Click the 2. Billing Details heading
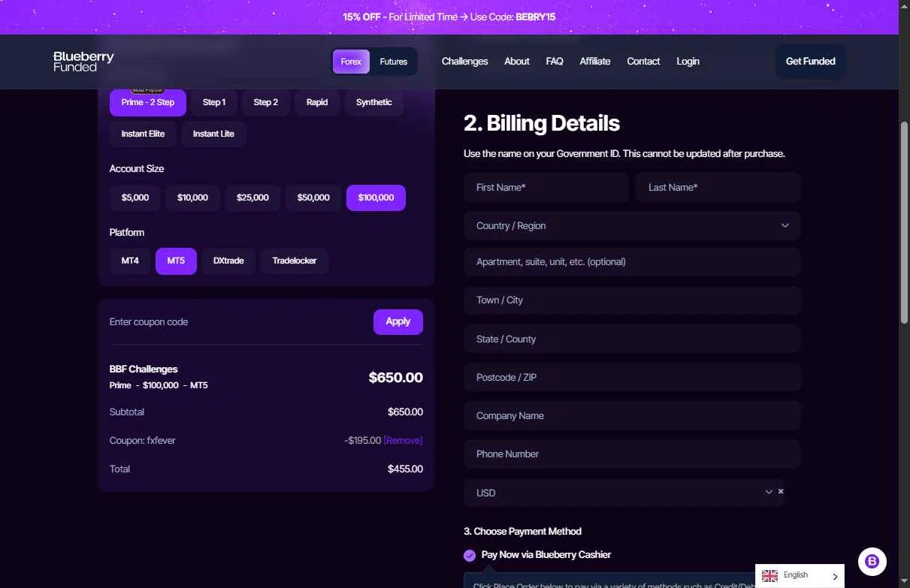 tap(542, 123)
